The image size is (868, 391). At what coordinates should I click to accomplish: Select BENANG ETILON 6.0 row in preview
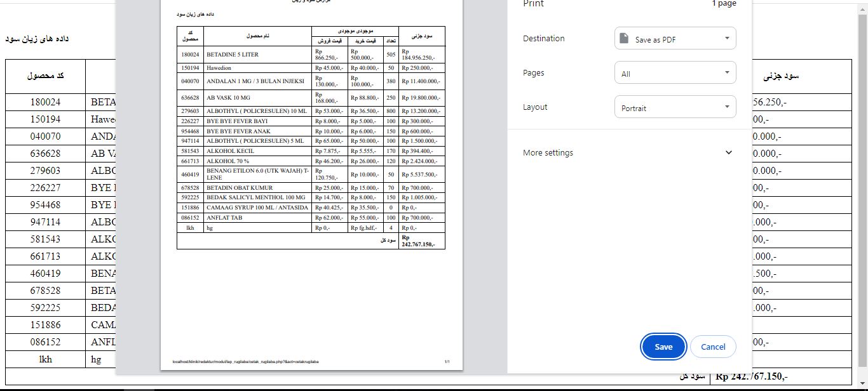coord(258,175)
